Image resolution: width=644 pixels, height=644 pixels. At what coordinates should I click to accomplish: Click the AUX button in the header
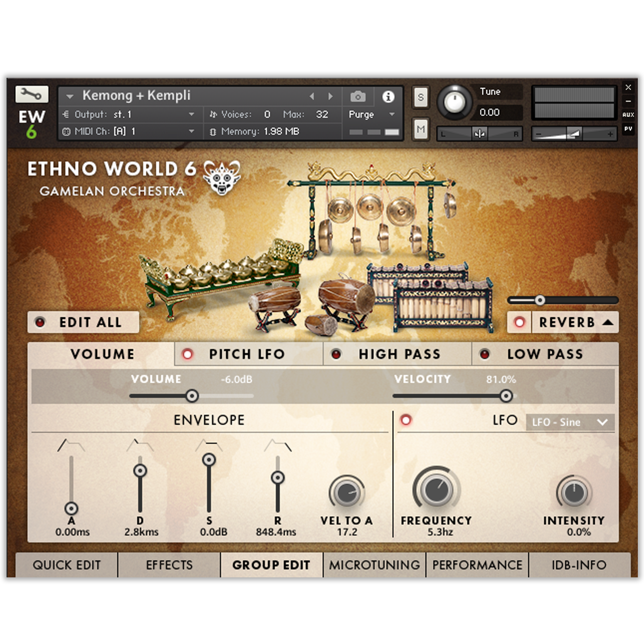628,114
